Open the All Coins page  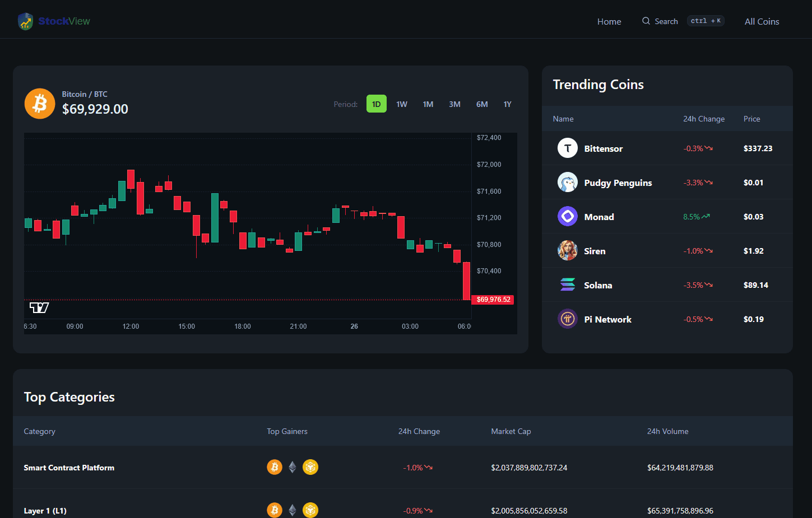762,21
